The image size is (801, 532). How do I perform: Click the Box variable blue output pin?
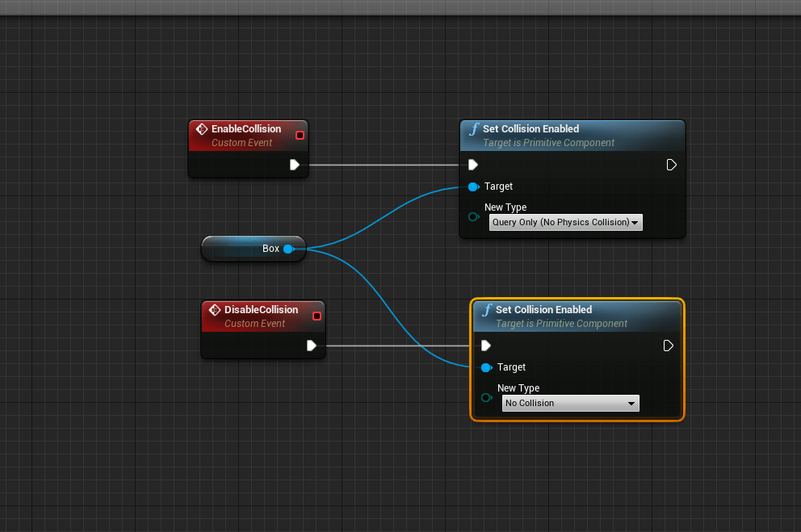288,249
